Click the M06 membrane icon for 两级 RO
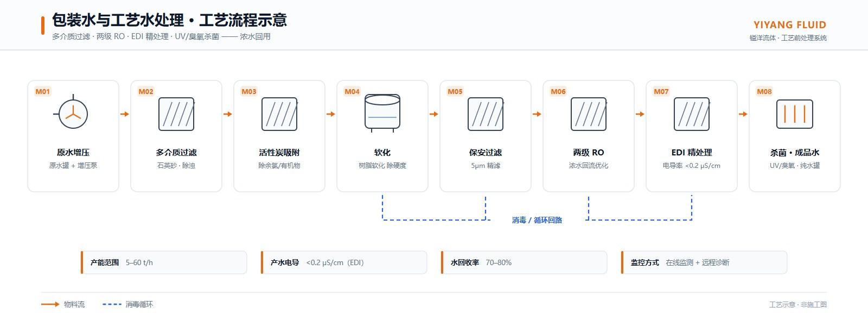 pyautogui.click(x=589, y=114)
